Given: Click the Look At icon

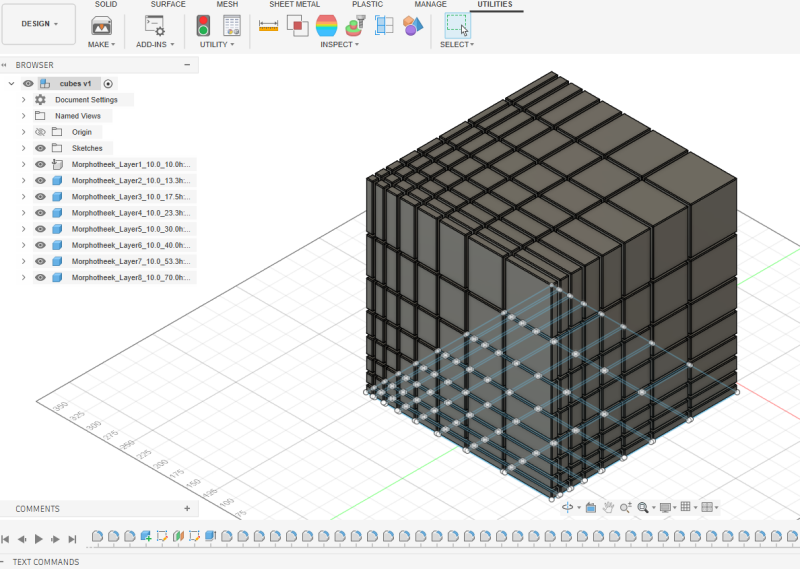Looking at the screenshot, I should (x=591, y=507).
